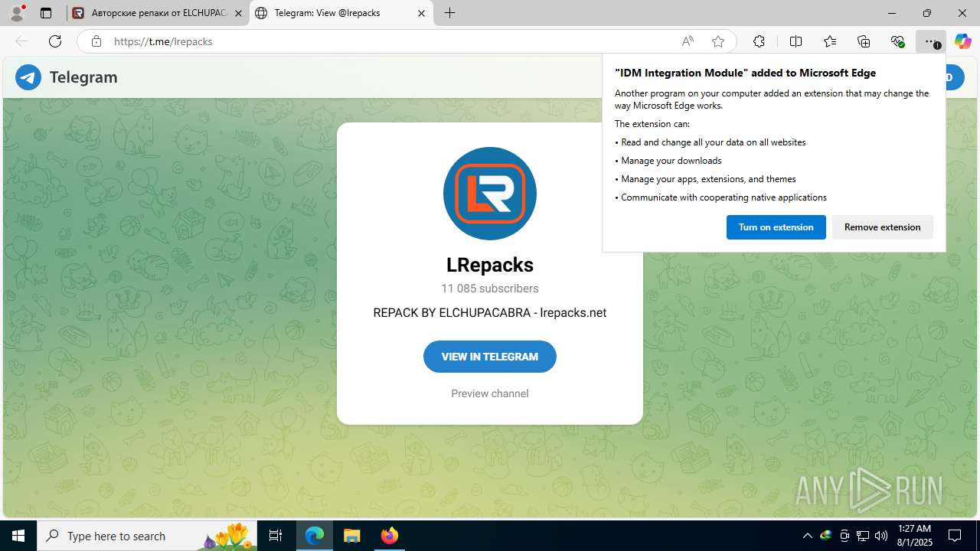Close the Telegram: View @lrepacks tab

point(422,13)
